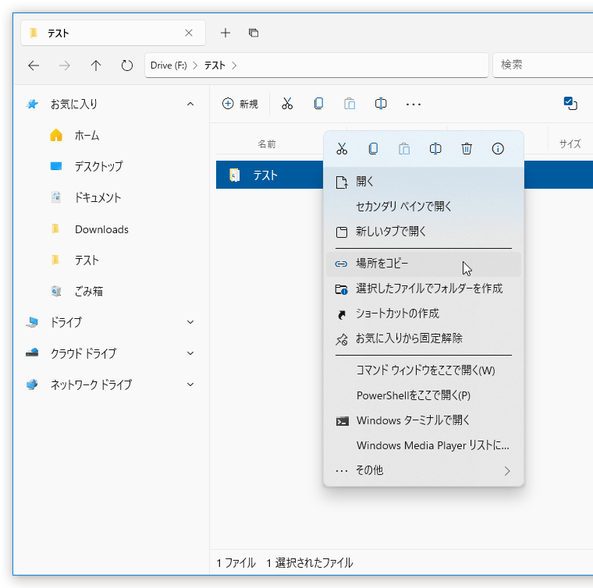This screenshot has width=593, height=588.
Task: Click the cut icon in context menu
Action: (x=342, y=149)
